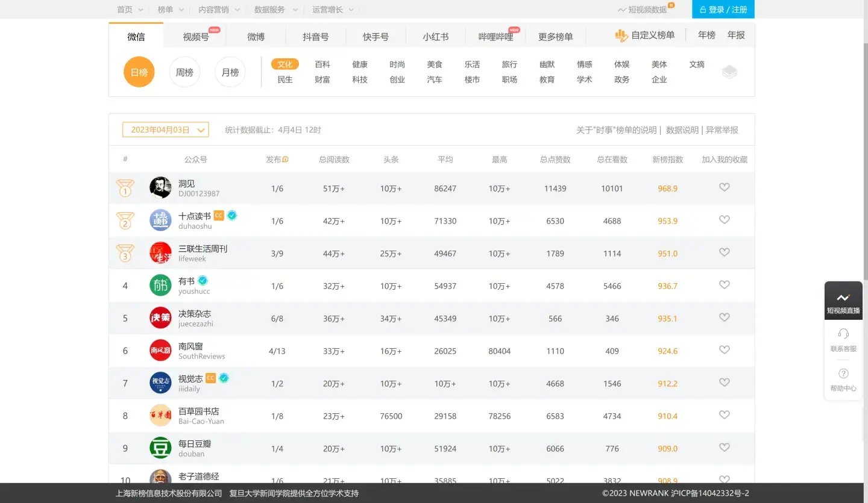Expand 榜单 dropdown in top navigation
This screenshot has height=503, width=868.
[x=171, y=10]
